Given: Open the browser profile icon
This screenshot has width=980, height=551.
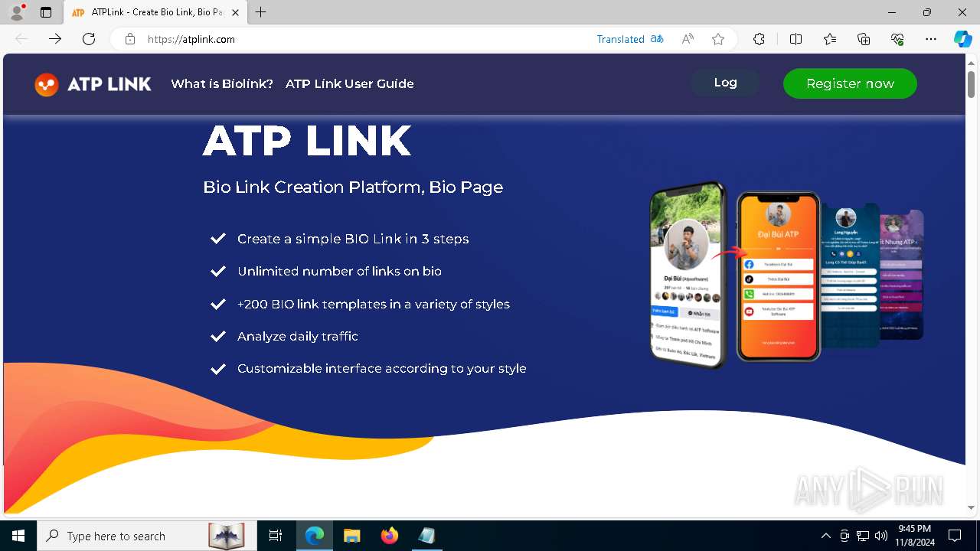Looking at the screenshot, I should (17, 12).
